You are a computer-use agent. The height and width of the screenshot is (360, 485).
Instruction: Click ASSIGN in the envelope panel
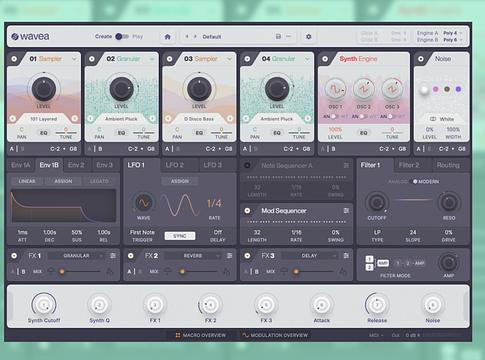pos(63,181)
